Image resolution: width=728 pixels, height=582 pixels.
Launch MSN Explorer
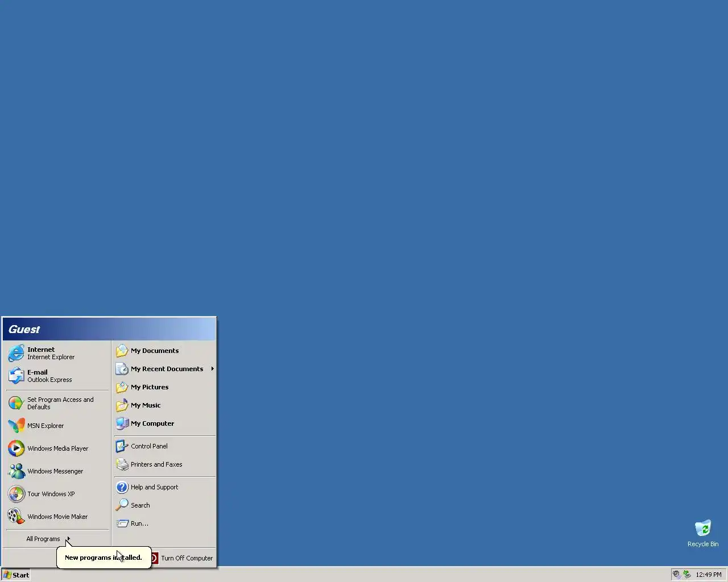click(57, 426)
